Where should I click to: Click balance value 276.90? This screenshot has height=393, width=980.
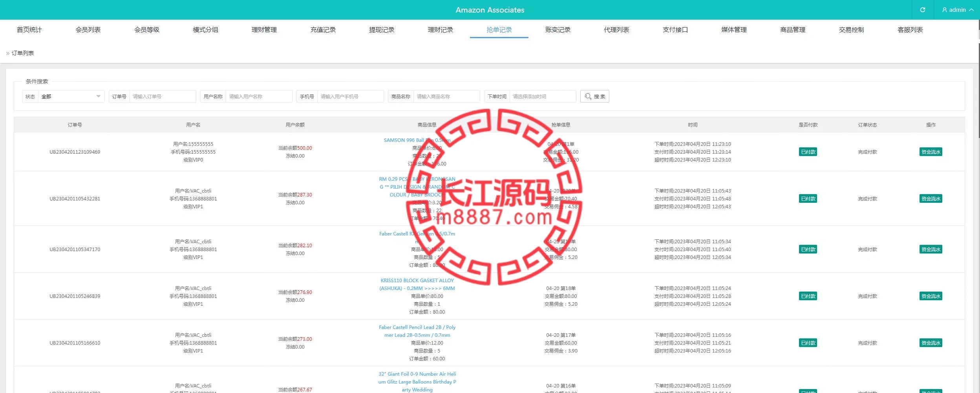point(305,292)
